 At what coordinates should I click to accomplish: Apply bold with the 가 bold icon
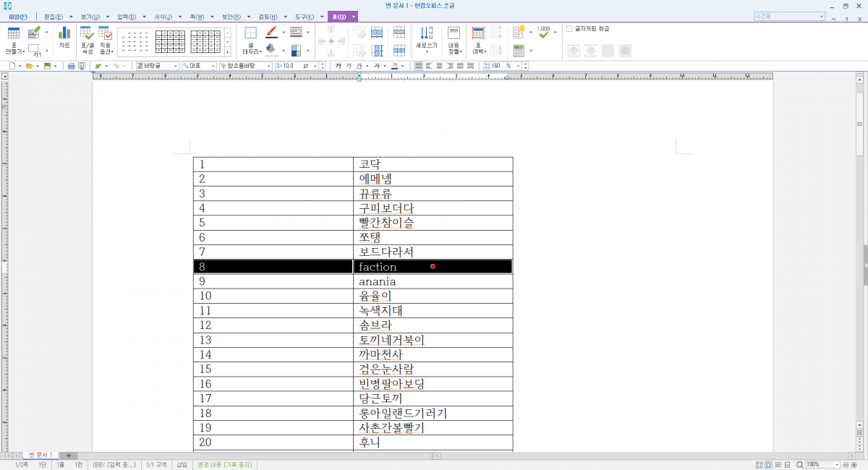338,66
